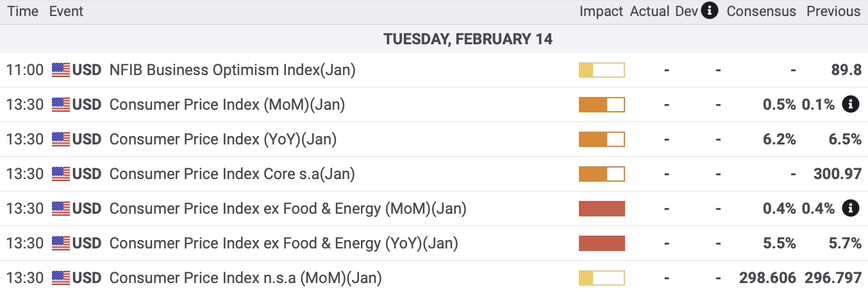The width and height of the screenshot is (868, 294).
Task: Open Consumer Price Index n.s.a (MoM)(Jan) link
Action: pos(246,278)
